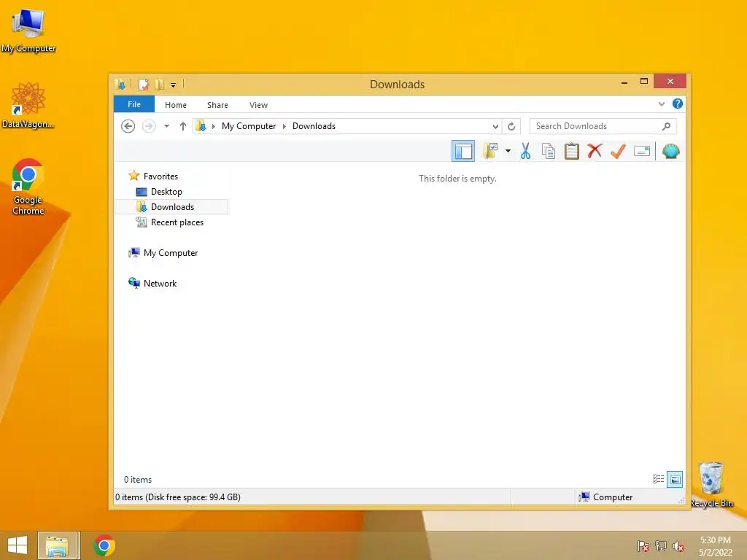Switch to the Share ribbon tab

point(217,105)
